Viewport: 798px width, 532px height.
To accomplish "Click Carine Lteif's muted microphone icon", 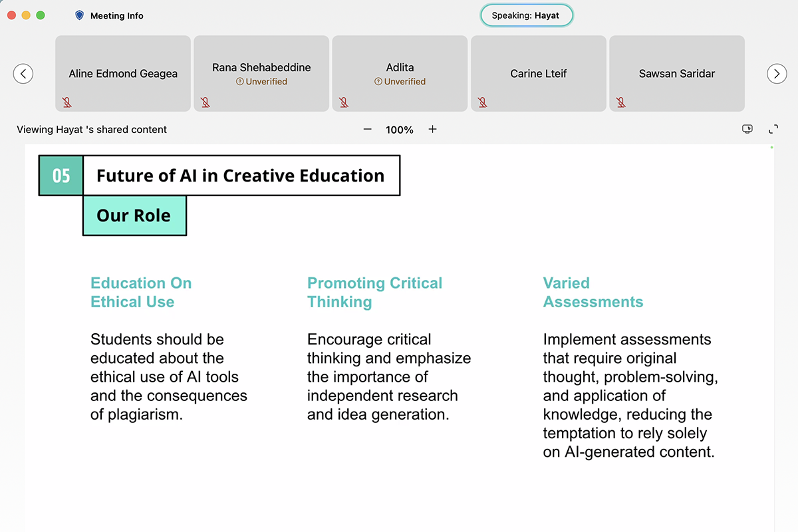I will tap(483, 102).
